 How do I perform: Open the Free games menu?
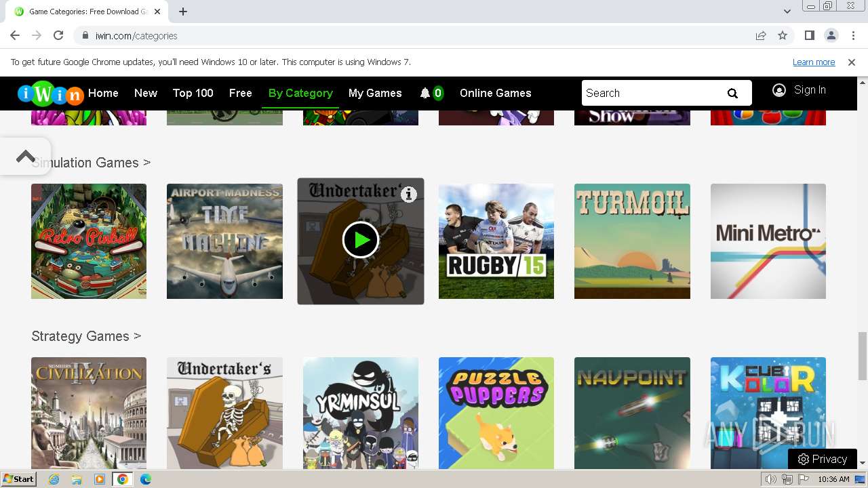(x=241, y=94)
